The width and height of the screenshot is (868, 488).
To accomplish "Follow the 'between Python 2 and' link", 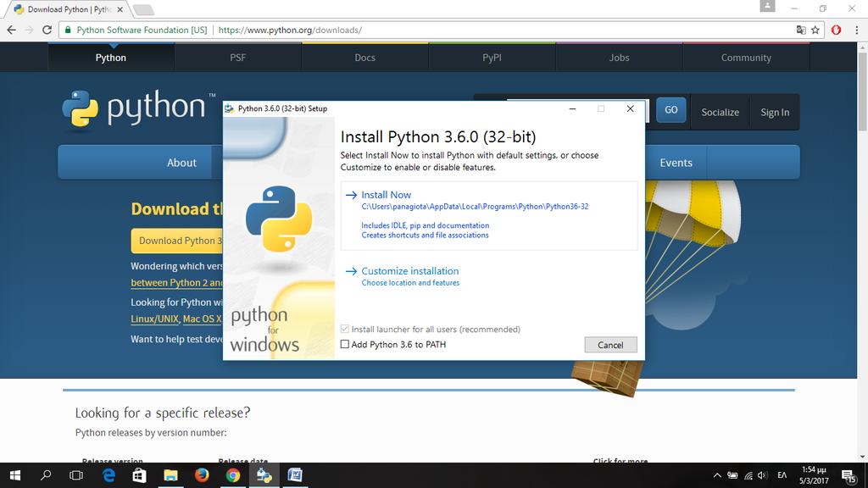I will [x=176, y=283].
